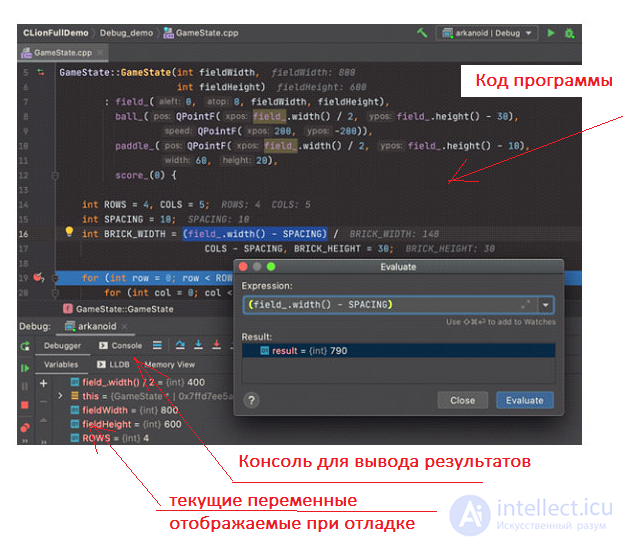Click CLionFullDemo breadcrumb
The image size is (623, 543).
coord(56,33)
